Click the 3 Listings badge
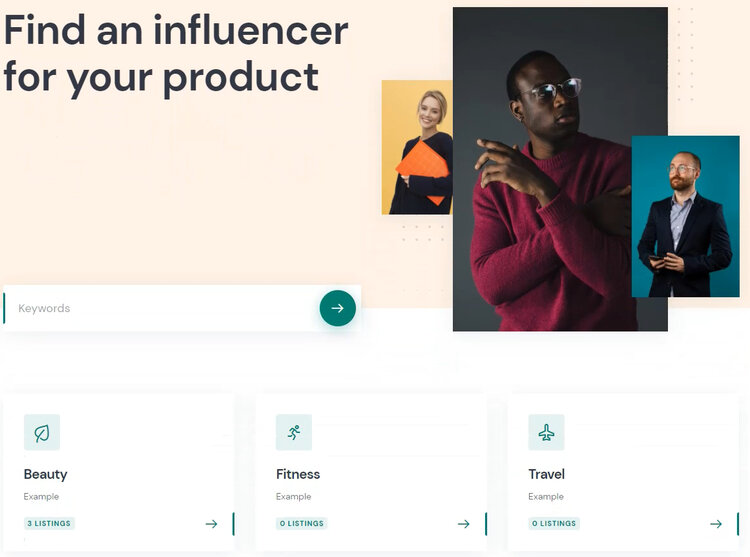 click(x=49, y=524)
